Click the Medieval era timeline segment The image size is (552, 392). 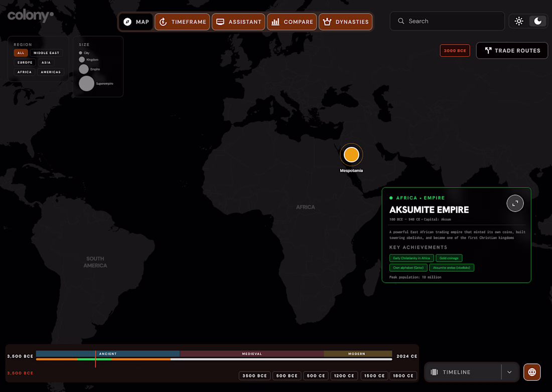pos(252,354)
